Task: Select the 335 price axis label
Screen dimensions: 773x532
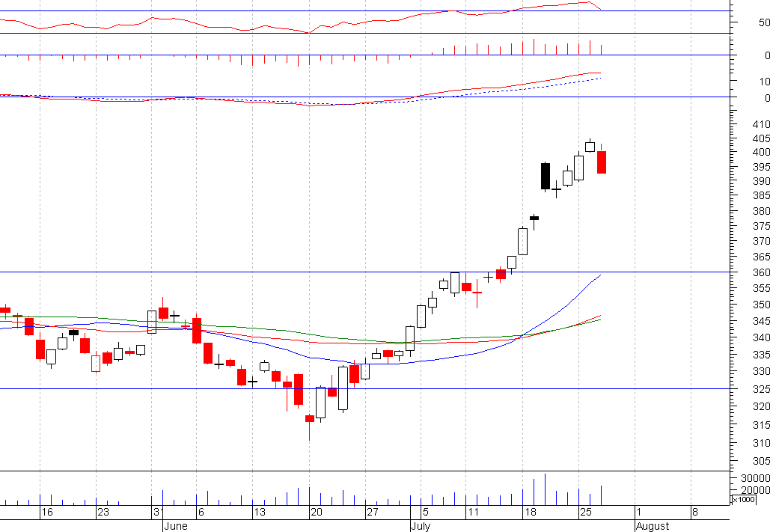Action: [x=762, y=355]
